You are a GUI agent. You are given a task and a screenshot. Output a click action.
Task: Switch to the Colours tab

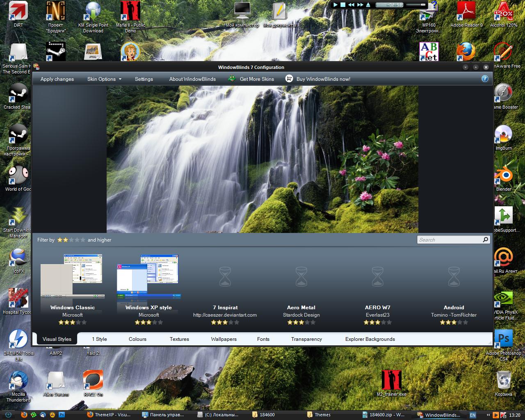click(137, 339)
